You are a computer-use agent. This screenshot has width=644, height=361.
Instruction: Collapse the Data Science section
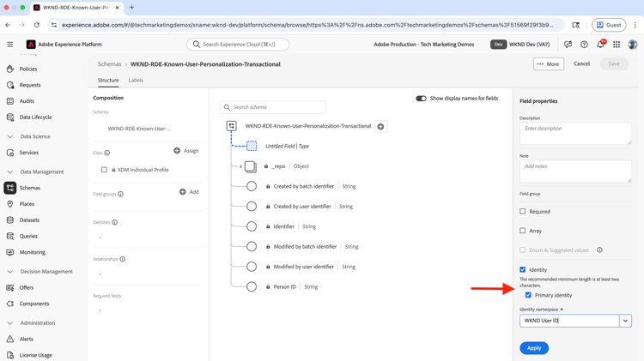coord(10,136)
